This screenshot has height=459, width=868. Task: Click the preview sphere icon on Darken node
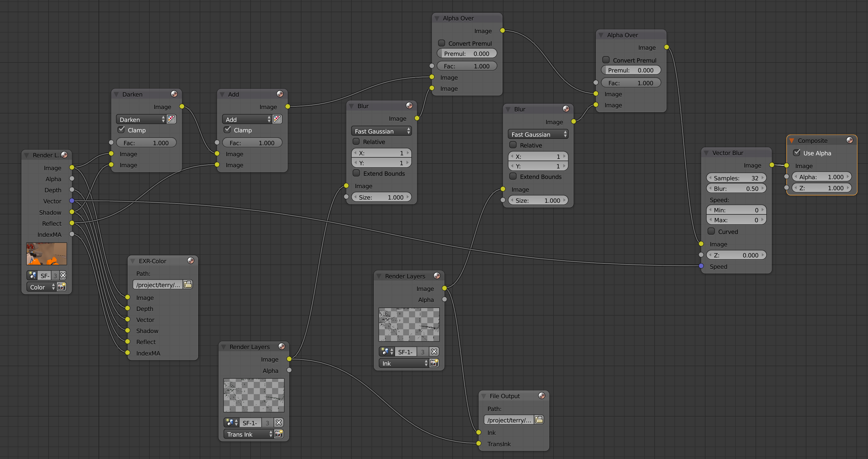point(174,94)
